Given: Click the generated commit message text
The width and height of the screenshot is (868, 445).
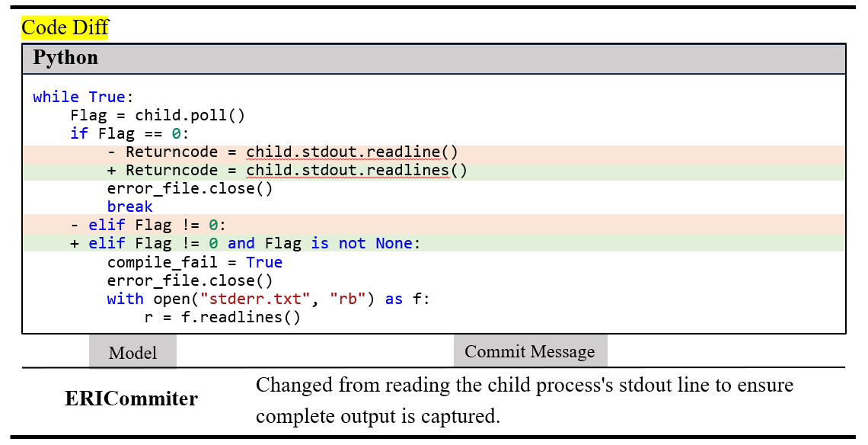Looking at the screenshot, I should (524, 401).
